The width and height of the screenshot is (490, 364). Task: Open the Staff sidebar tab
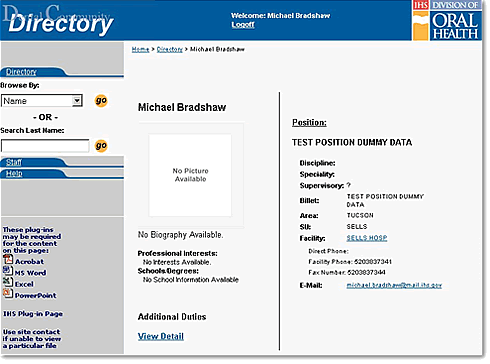pos(14,162)
